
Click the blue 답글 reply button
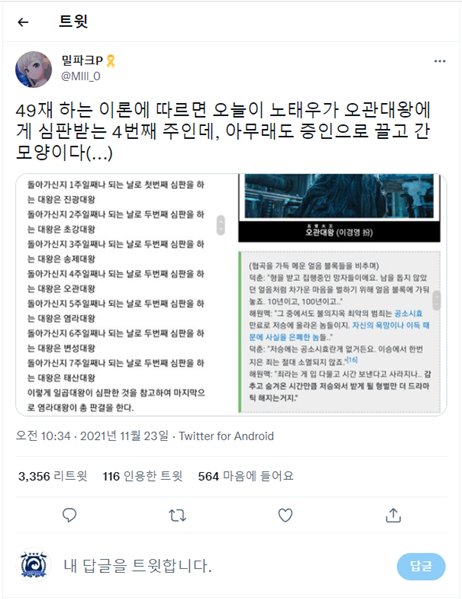point(421,566)
